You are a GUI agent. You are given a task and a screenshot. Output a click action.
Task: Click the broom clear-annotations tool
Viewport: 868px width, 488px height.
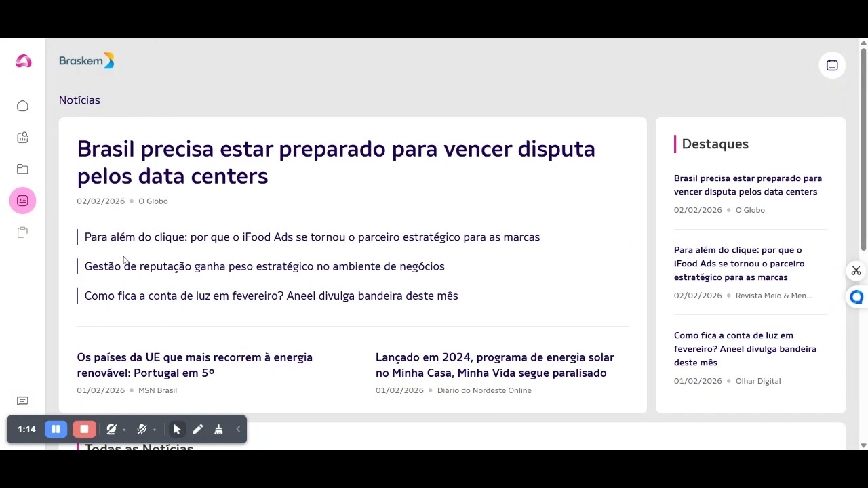point(218,429)
